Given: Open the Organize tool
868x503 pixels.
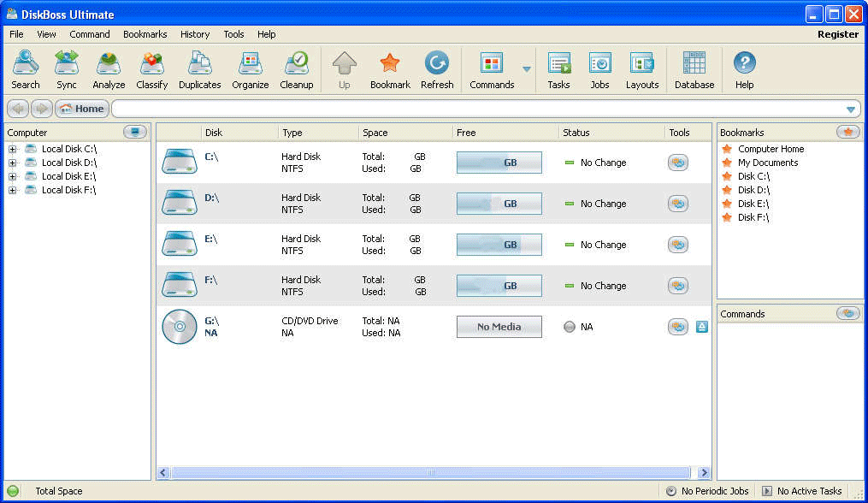Looking at the screenshot, I should (251, 70).
